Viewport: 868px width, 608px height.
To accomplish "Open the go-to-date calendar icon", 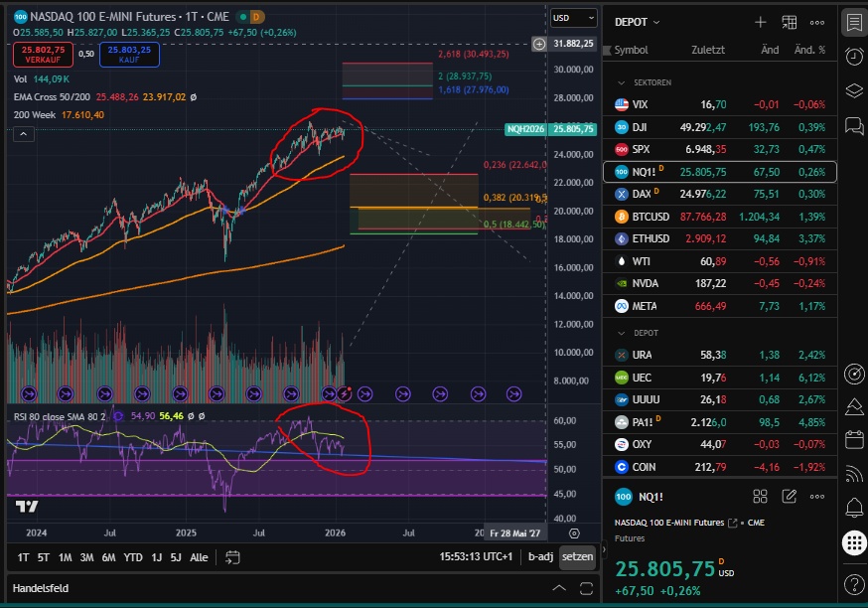I will point(232,557).
